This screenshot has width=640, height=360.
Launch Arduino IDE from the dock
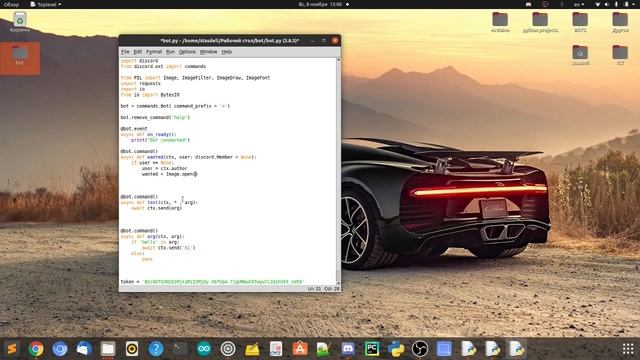coord(204,349)
